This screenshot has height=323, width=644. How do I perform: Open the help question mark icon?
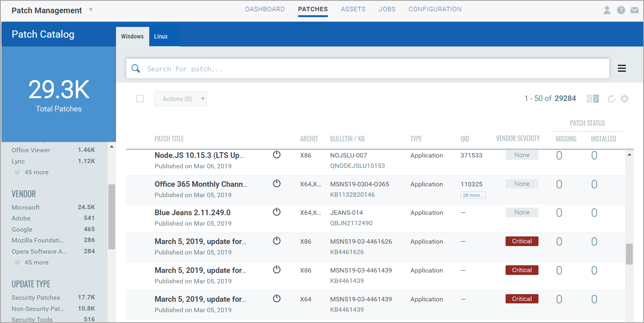click(x=621, y=10)
